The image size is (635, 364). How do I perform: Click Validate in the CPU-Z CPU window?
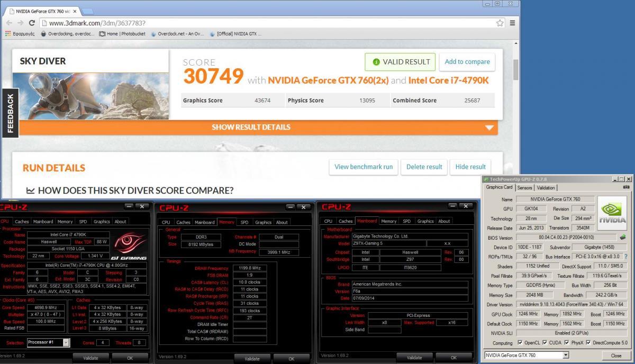[90, 358]
